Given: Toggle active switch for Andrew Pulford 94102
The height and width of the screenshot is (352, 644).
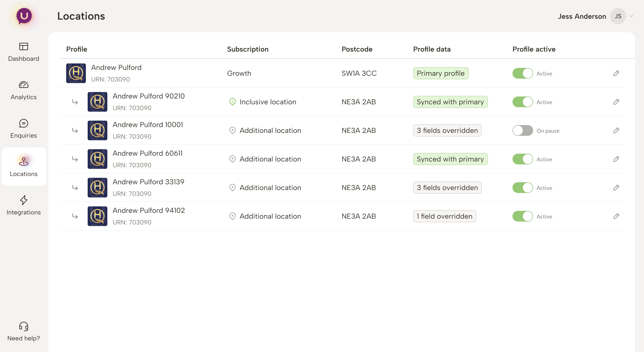Looking at the screenshot, I should 523,216.
